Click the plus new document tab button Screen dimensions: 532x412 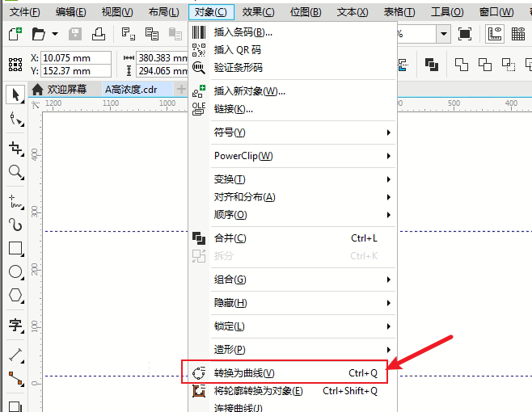click(181, 90)
